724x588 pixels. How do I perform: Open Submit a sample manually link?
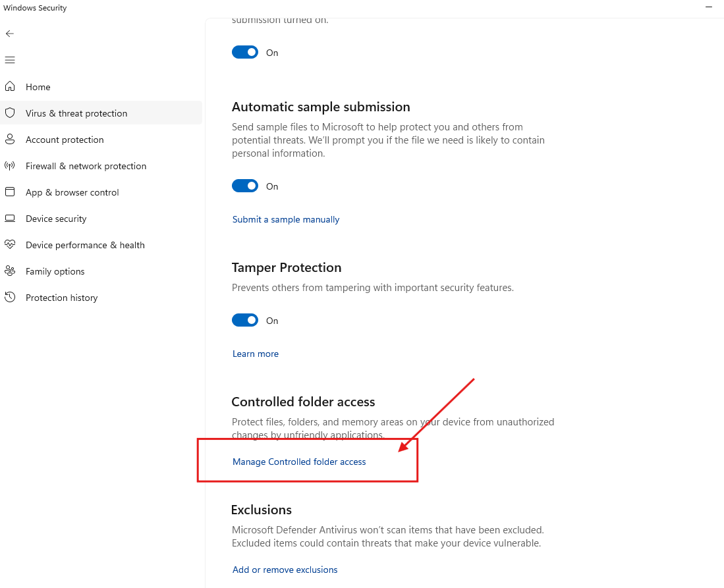[x=286, y=219]
